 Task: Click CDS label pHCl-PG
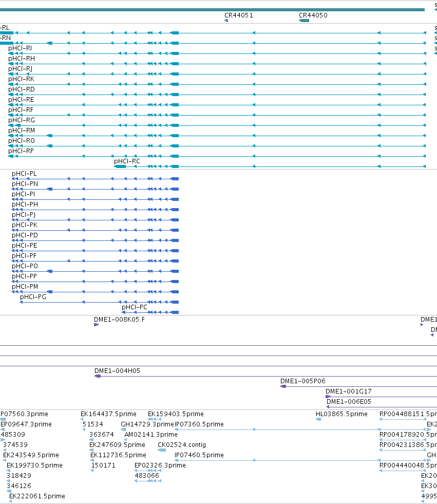click(33, 297)
